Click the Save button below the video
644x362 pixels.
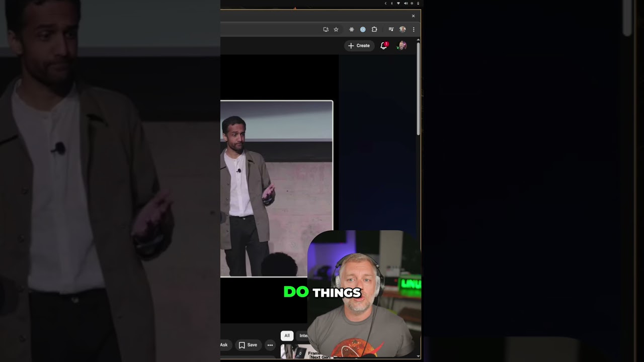pos(248,345)
